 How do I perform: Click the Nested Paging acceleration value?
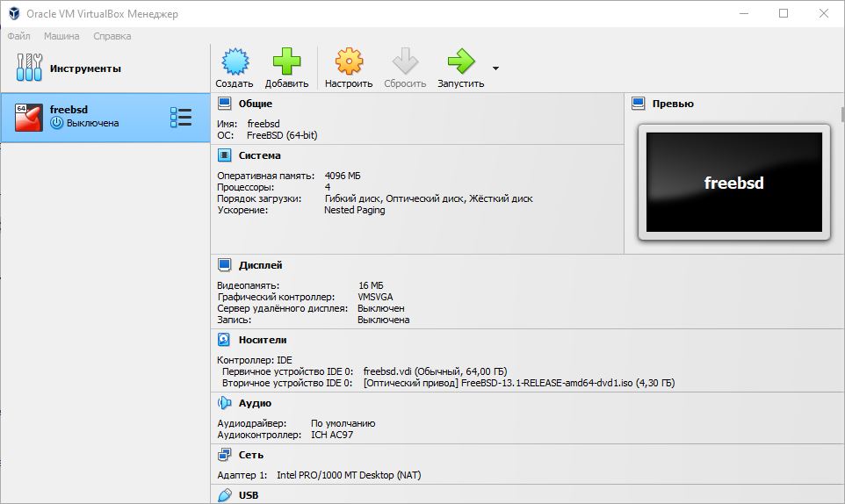(355, 210)
